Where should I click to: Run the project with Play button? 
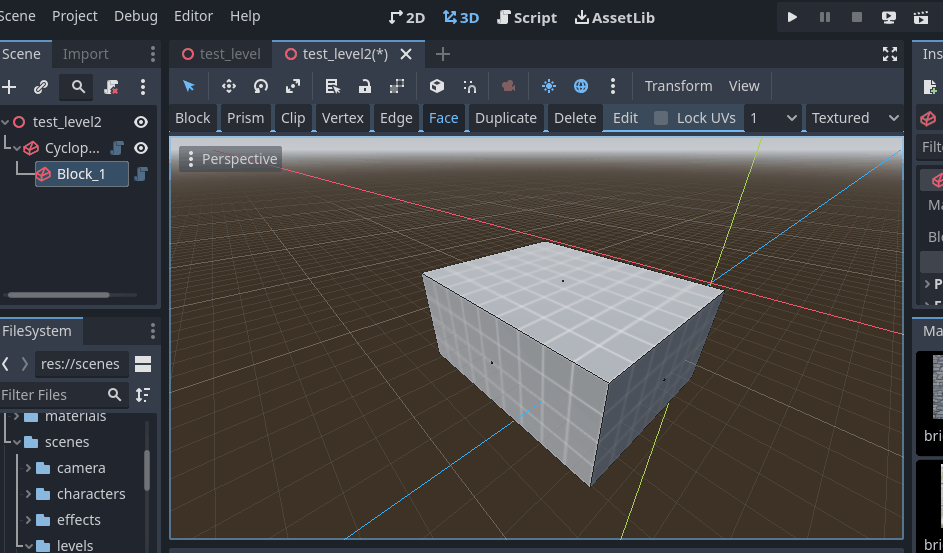(792, 17)
